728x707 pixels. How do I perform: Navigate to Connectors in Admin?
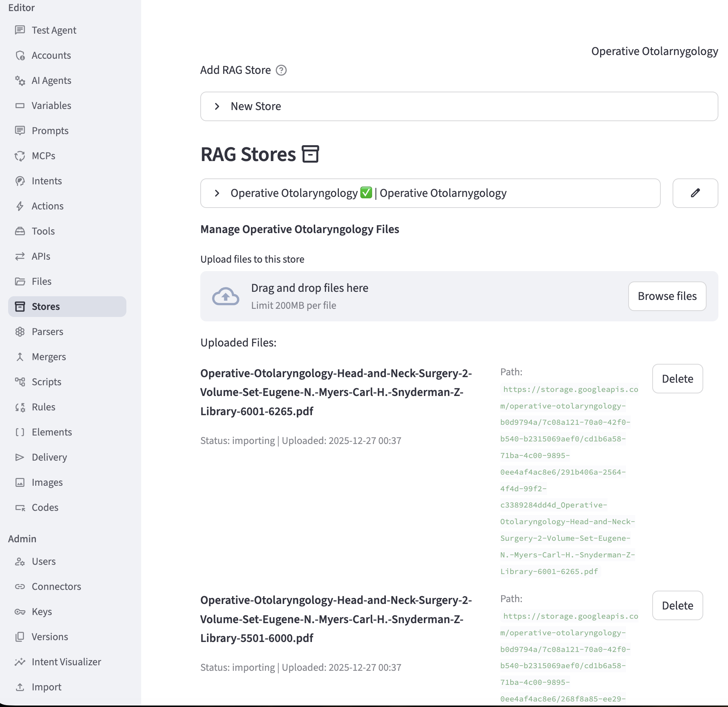tap(56, 586)
